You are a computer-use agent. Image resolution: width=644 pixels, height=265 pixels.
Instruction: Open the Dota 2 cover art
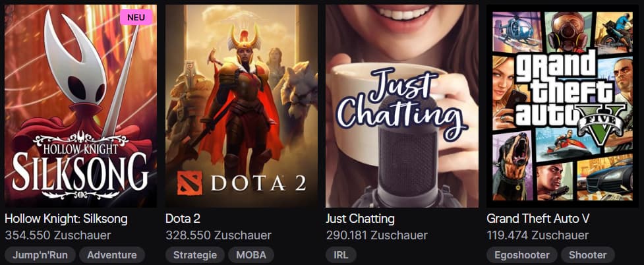[241, 105]
